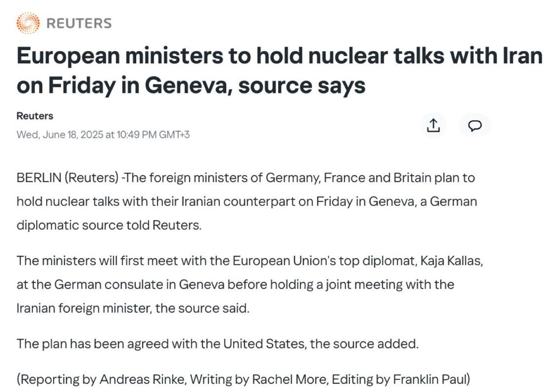This screenshot has width=559, height=392.
Task: Click the Reuters orange dotted logo icon
Action: pyautogui.click(x=28, y=23)
